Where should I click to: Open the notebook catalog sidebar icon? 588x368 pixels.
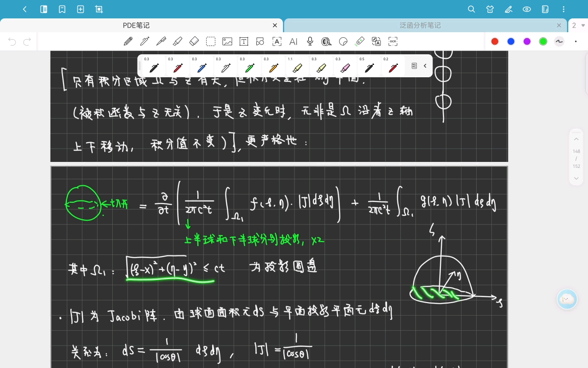[44, 9]
